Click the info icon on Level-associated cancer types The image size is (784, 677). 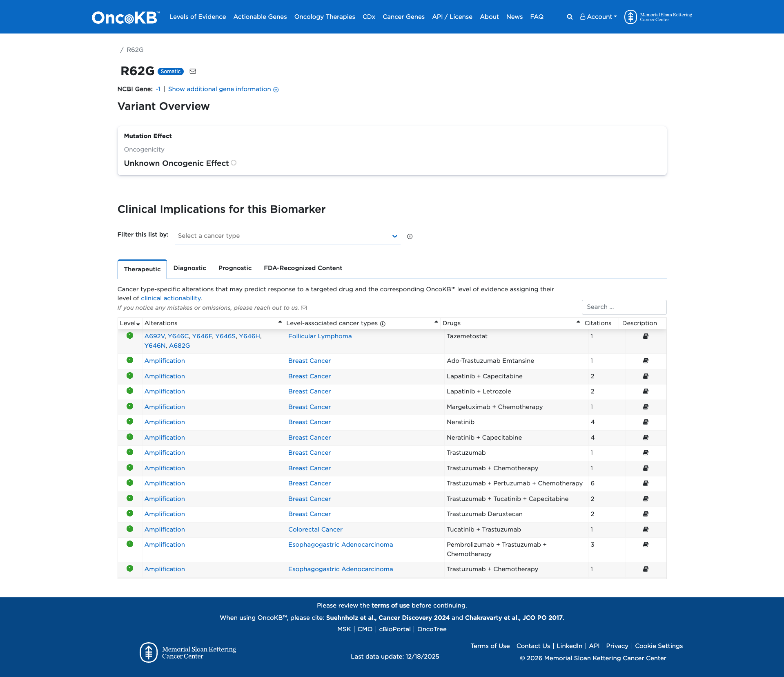tap(383, 324)
